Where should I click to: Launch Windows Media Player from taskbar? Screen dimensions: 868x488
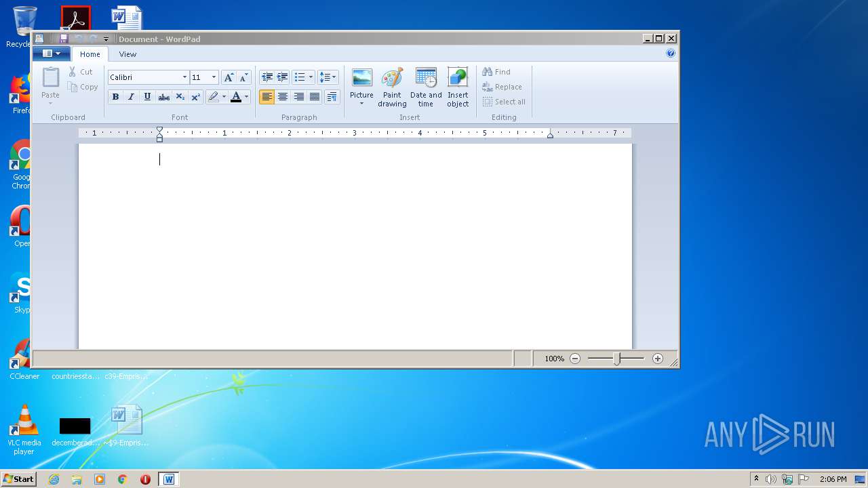coord(100,479)
